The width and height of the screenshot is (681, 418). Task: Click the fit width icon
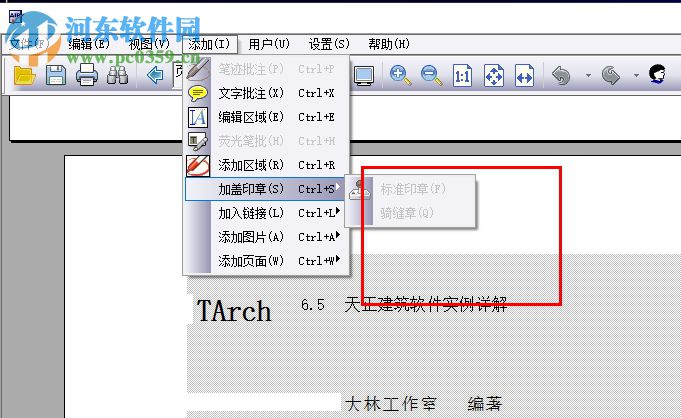[x=524, y=76]
